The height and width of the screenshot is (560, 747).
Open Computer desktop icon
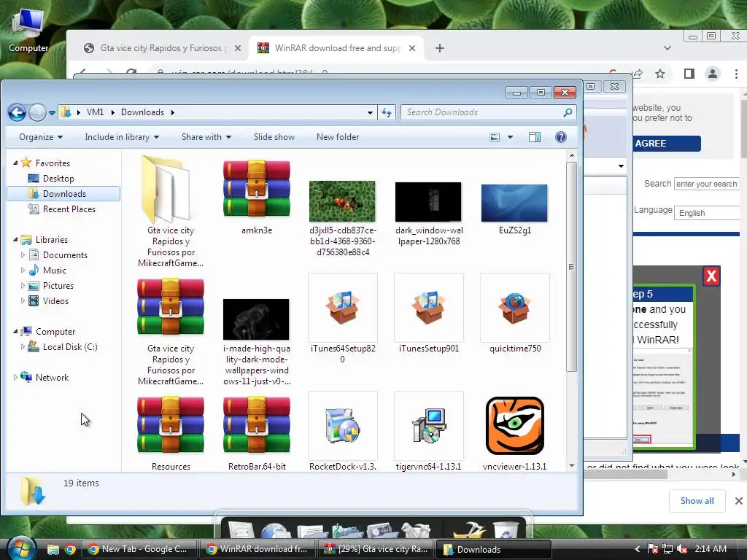(x=28, y=29)
